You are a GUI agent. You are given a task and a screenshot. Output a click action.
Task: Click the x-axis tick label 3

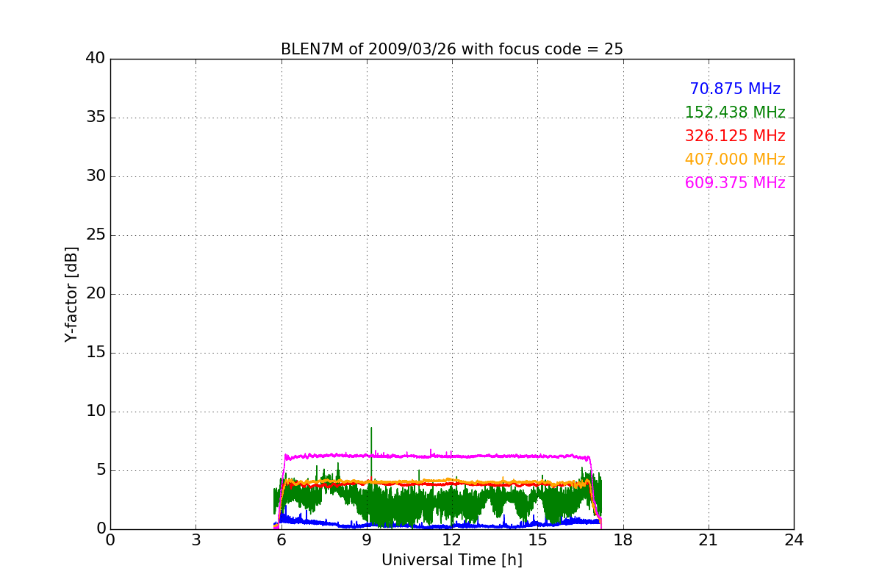[x=196, y=540]
